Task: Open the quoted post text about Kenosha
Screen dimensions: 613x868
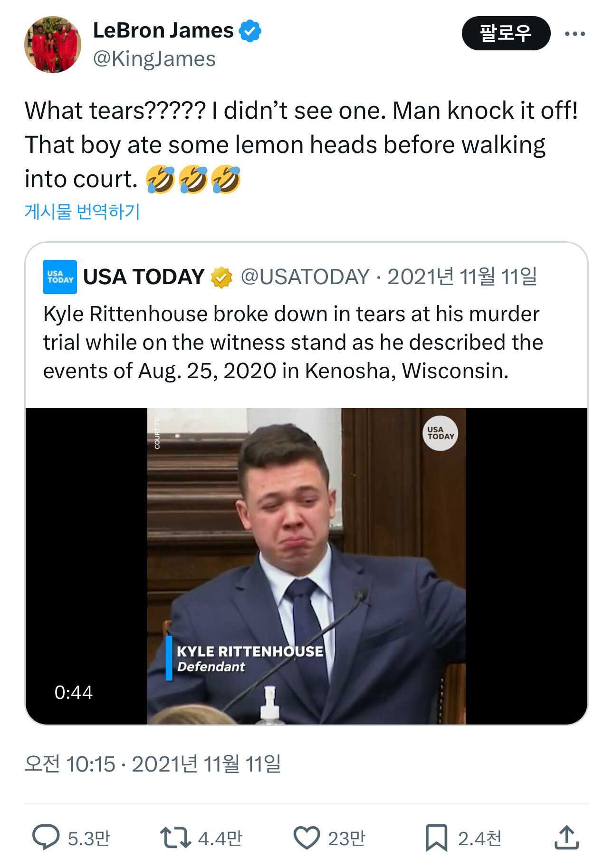Action: 293,342
